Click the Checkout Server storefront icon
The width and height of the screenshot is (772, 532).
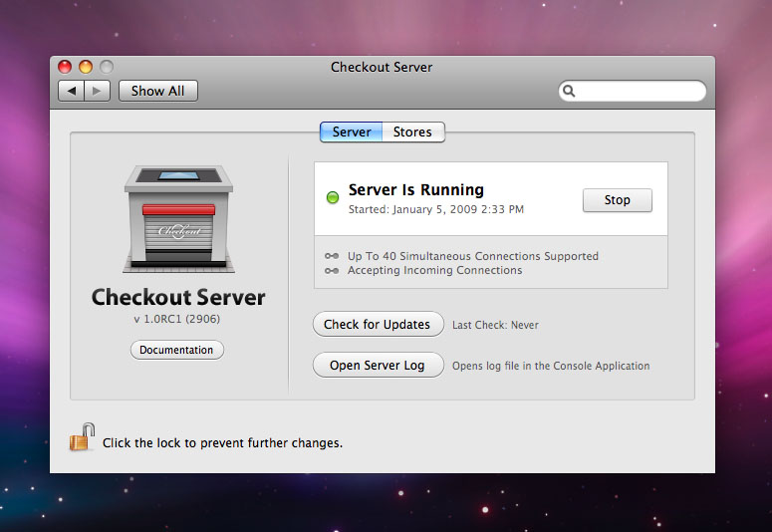(178, 219)
